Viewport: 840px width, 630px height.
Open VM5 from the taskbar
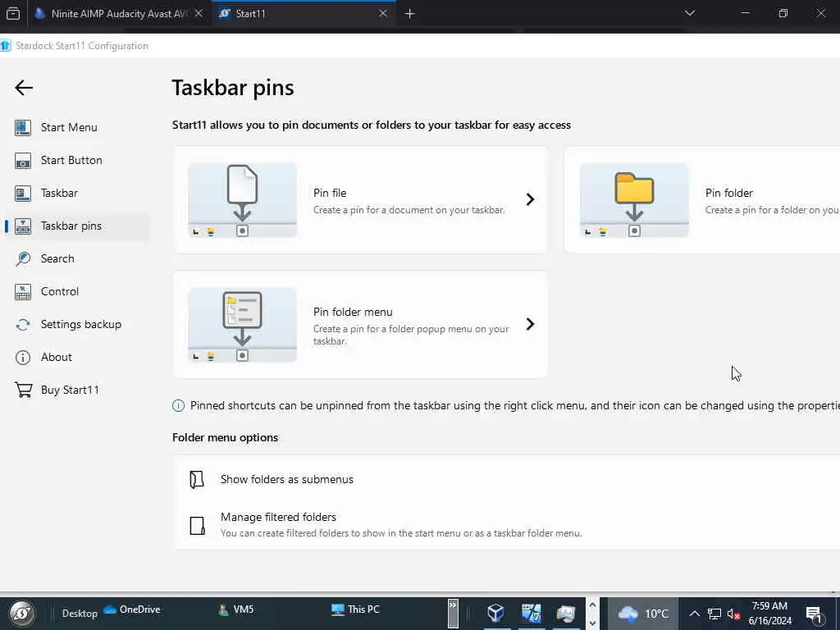click(x=235, y=609)
